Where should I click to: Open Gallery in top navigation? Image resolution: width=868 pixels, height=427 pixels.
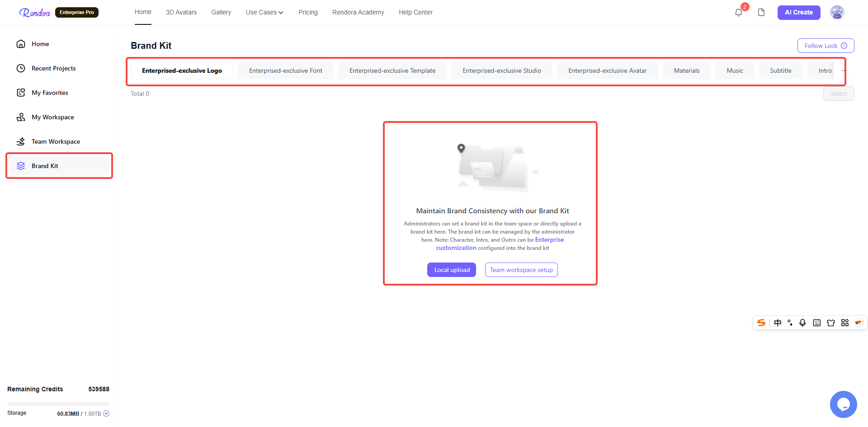221,12
